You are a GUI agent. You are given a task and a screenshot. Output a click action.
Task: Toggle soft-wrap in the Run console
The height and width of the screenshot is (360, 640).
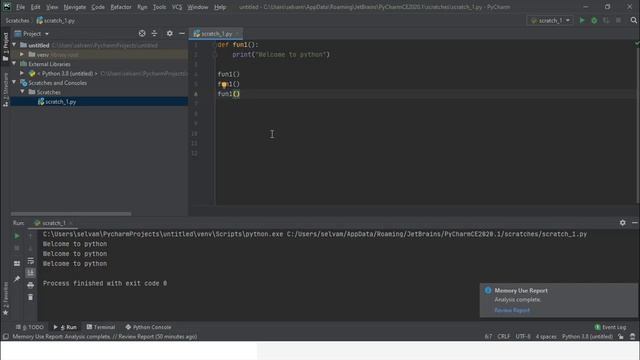pyautogui.click(x=31, y=261)
